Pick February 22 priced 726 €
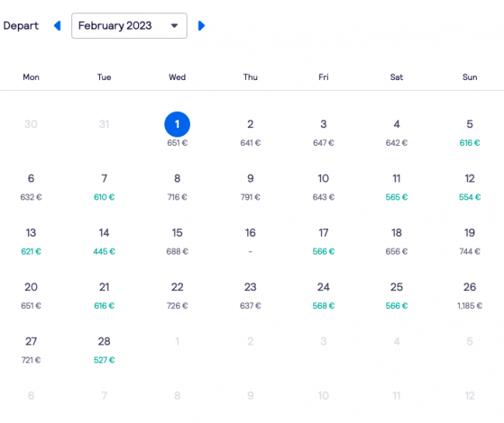 [x=177, y=296]
